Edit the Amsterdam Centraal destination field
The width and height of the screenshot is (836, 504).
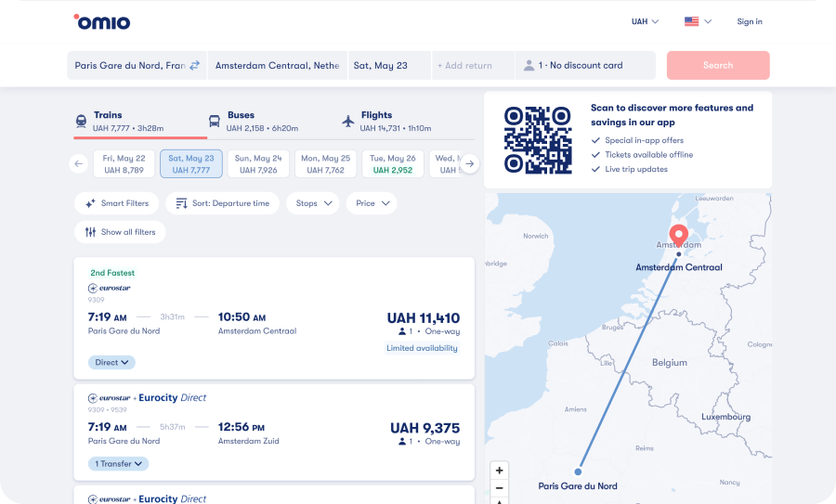click(277, 65)
